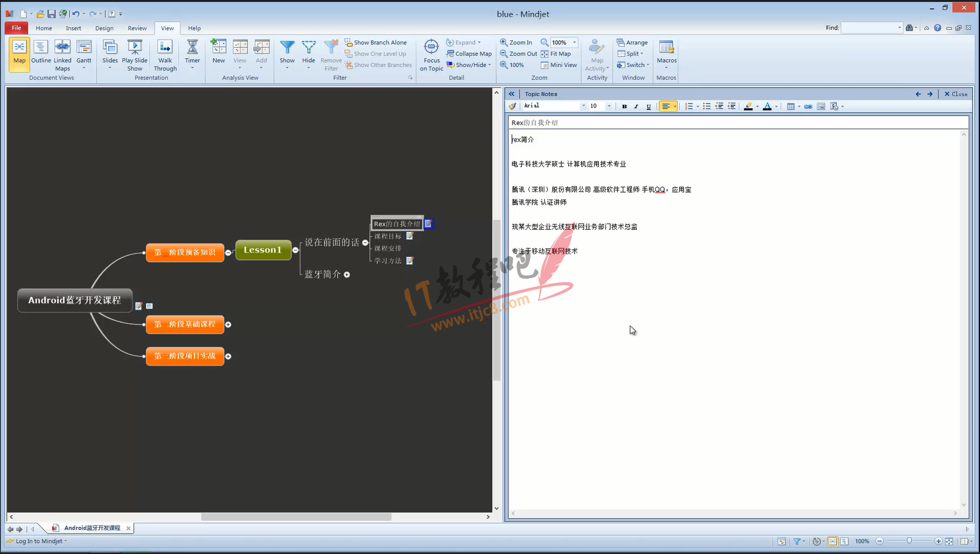Click Log In to Mindjet
The image size is (980, 554).
tap(39, 541)
